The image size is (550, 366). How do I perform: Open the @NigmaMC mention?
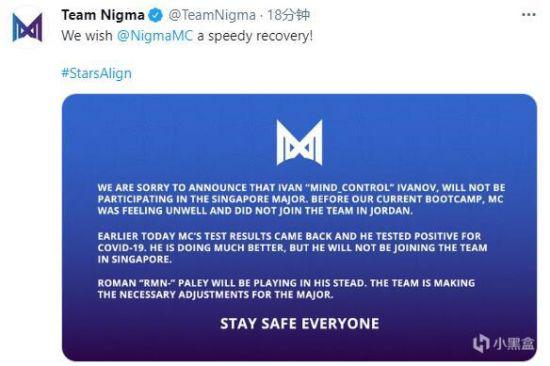tap(155, 36)
